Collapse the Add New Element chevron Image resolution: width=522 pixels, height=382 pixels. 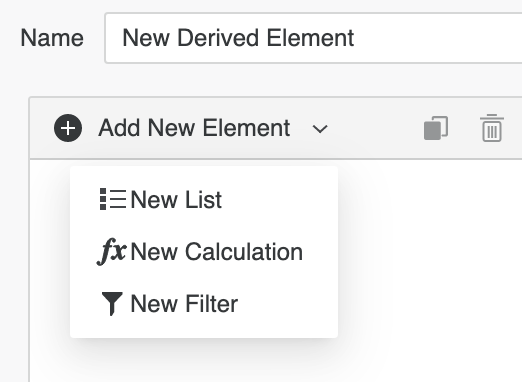tap(320, 129)
